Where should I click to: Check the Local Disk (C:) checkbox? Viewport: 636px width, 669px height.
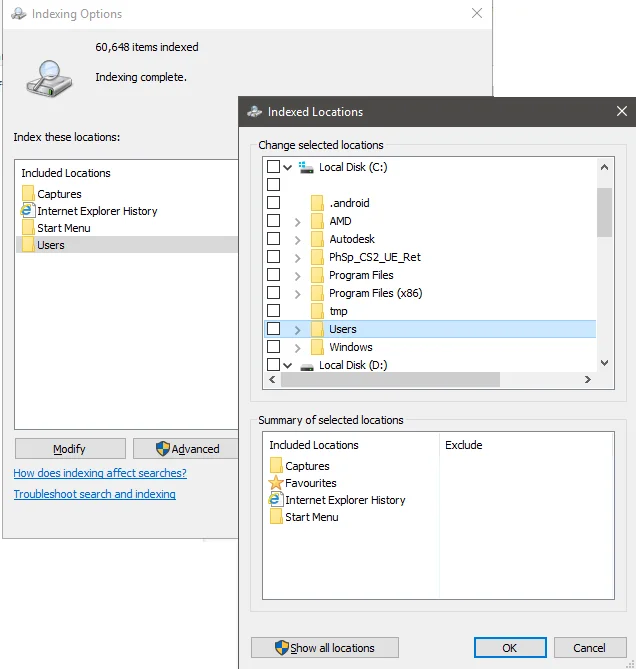[273, 166]
